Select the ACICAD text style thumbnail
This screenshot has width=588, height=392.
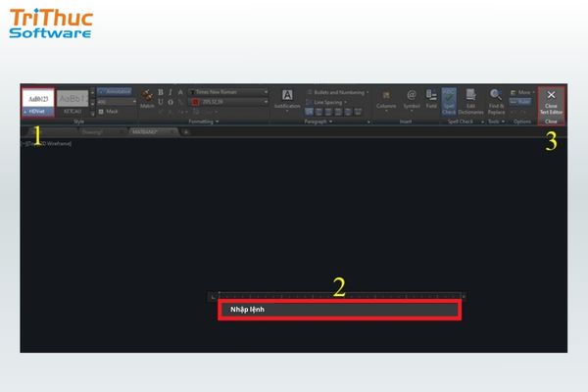(73, 102)
